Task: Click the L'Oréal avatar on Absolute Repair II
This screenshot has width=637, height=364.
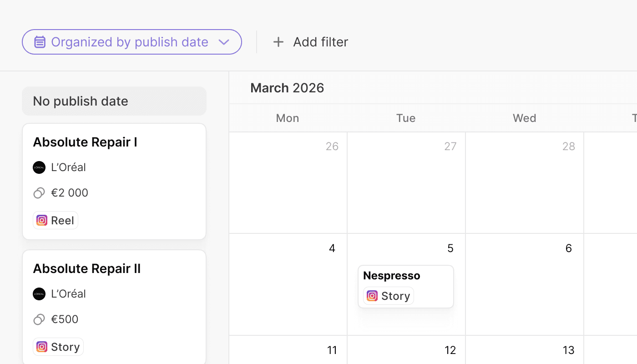Action: (x=39, y=294)
